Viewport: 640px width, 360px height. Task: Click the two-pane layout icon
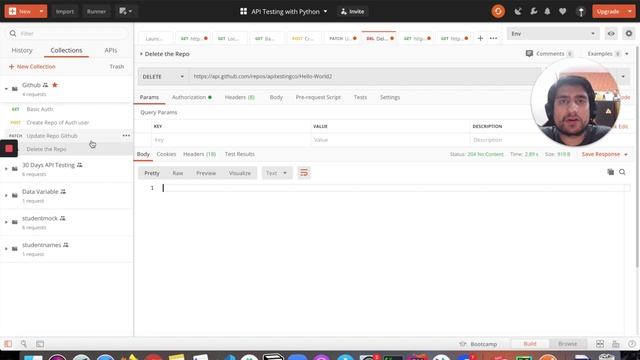point(600,344)
